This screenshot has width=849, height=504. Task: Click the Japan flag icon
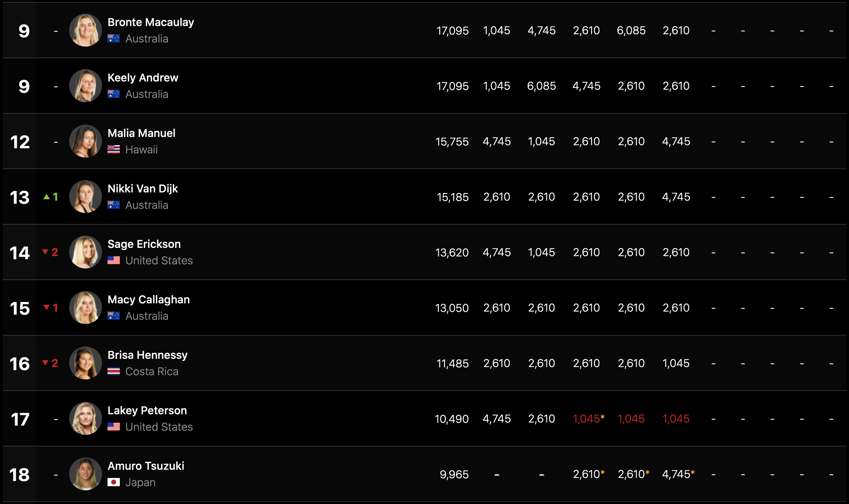click(x=114, y=482)
